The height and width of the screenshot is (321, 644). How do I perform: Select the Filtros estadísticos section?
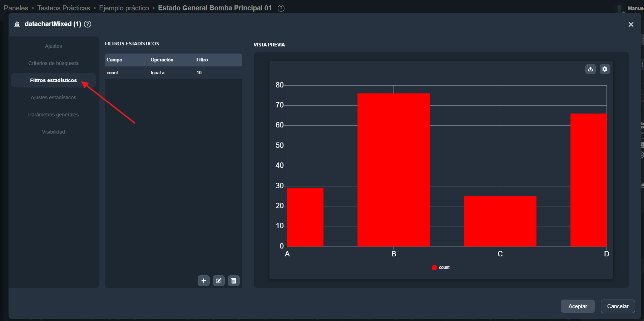tap(54, 80)
